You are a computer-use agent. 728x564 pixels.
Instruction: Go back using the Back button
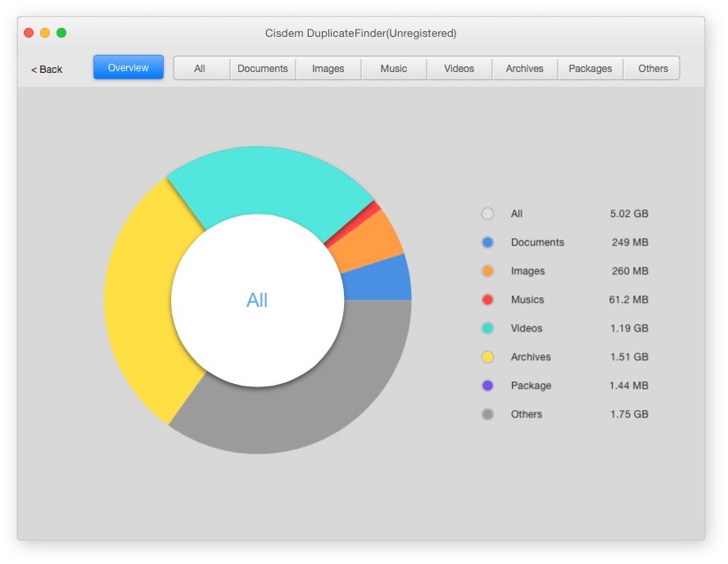tap(47, 70)
